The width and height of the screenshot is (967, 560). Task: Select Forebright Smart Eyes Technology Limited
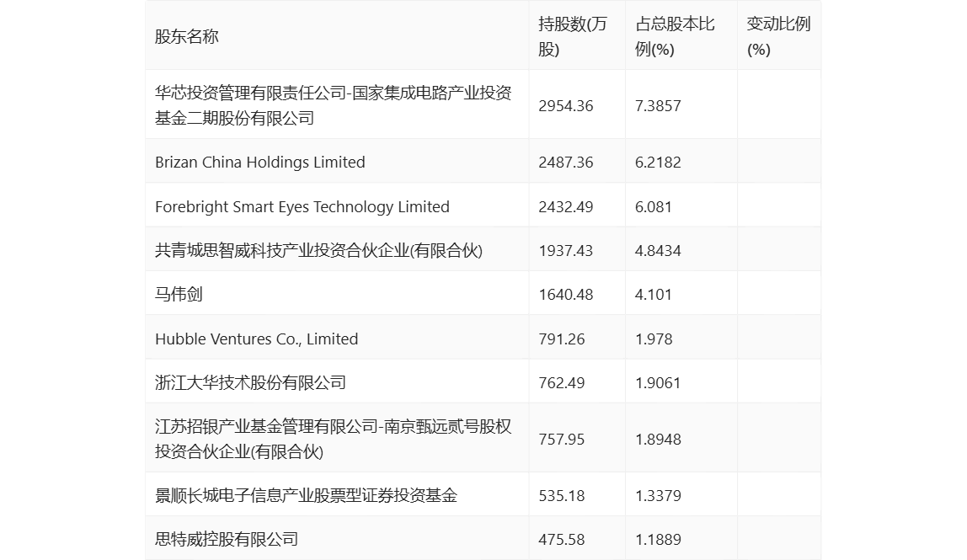302,206
